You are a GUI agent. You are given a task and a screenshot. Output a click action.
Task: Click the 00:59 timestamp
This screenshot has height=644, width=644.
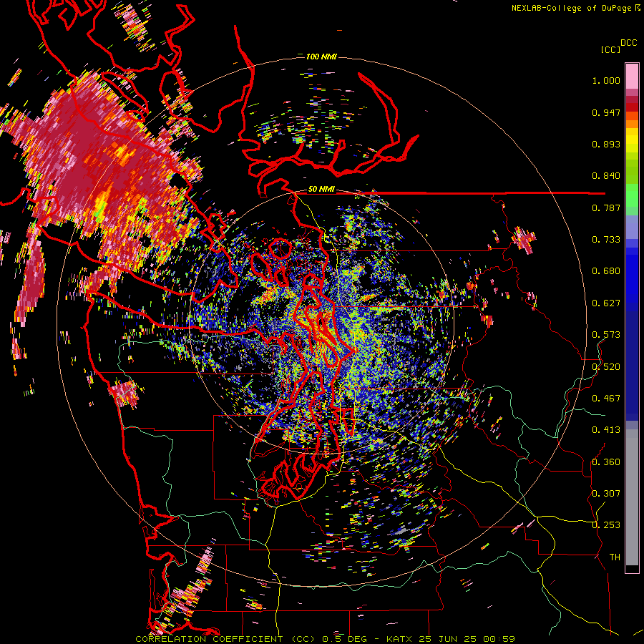click(499, 639)
